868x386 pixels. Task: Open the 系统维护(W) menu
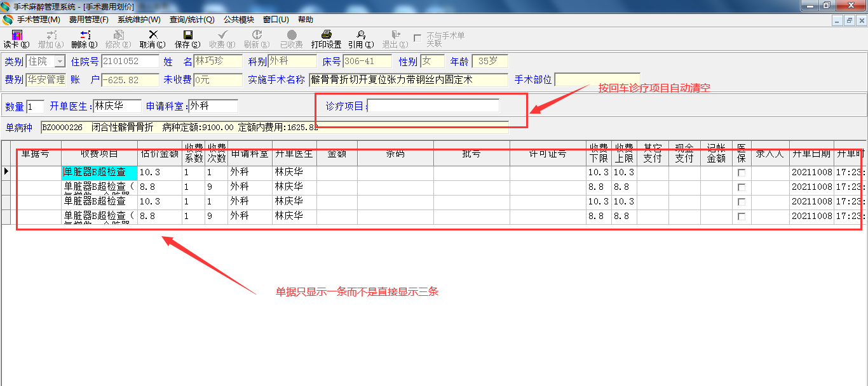click(139, 20)
